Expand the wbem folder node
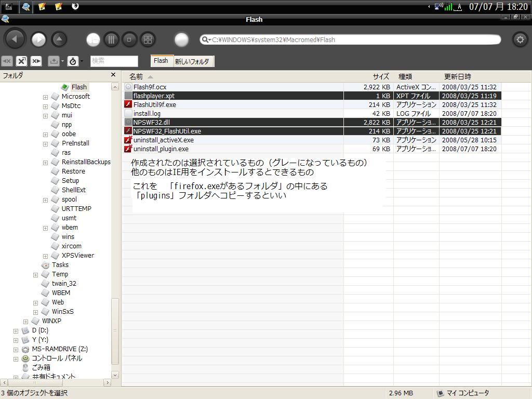This screenshot has width=532, height=399. click(45, 229)
